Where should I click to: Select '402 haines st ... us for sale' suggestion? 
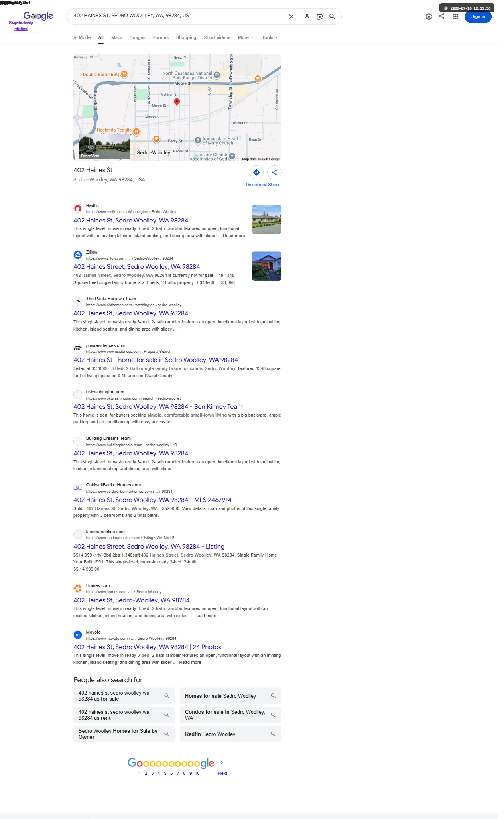[x=124, y=696]
